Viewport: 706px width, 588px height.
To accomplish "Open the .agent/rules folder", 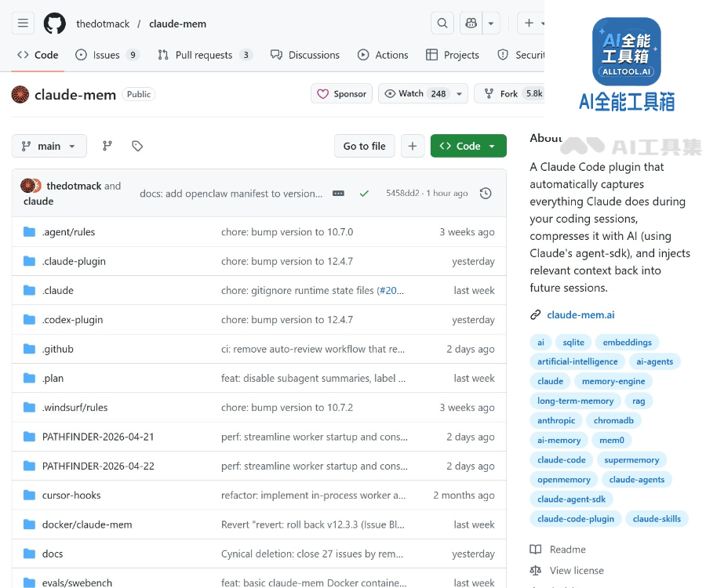I will point(68,232).
